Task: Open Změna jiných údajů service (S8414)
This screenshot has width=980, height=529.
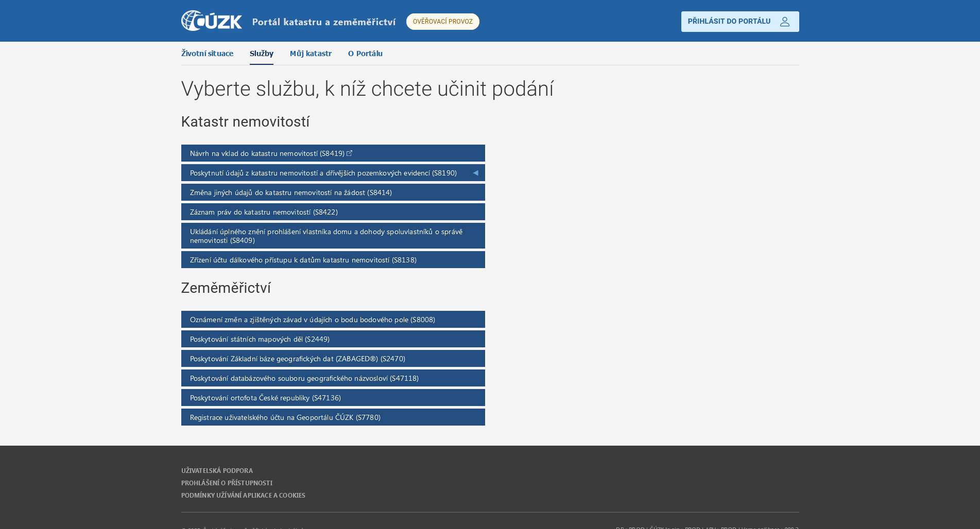Action: click(333, 192)
